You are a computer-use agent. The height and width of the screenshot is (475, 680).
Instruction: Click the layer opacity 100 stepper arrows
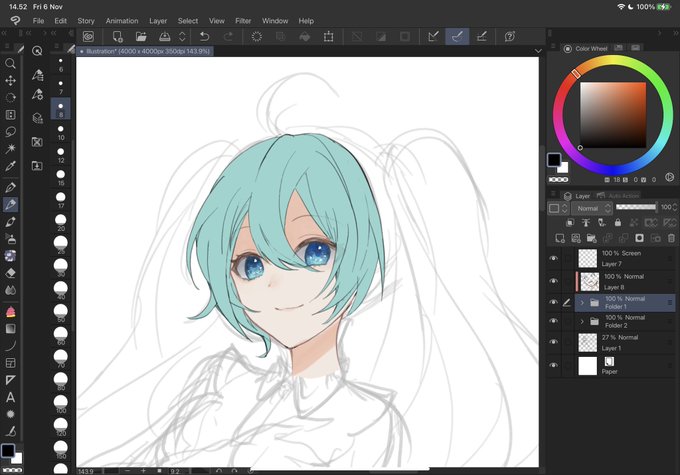point(674,208)
